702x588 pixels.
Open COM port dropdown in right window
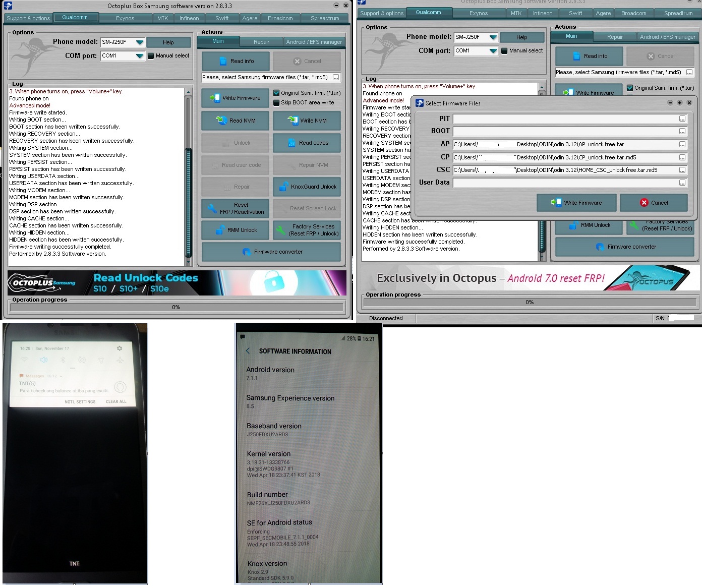click(493, 51)
